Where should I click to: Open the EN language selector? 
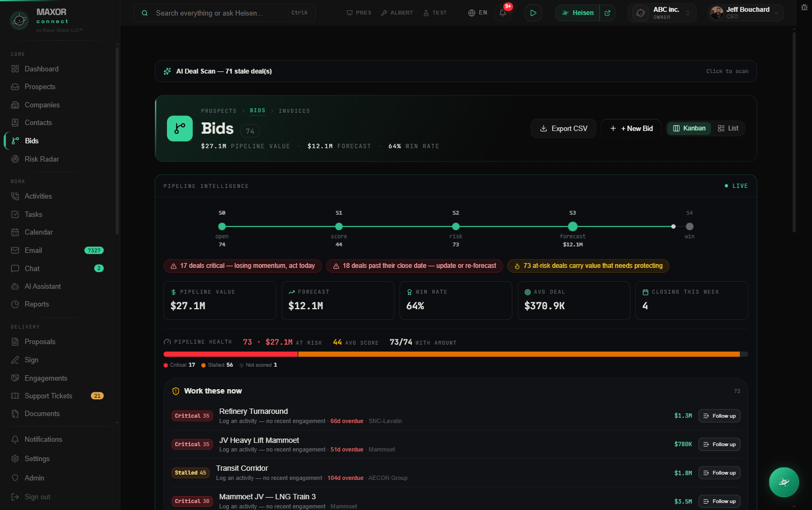point(477,13)
